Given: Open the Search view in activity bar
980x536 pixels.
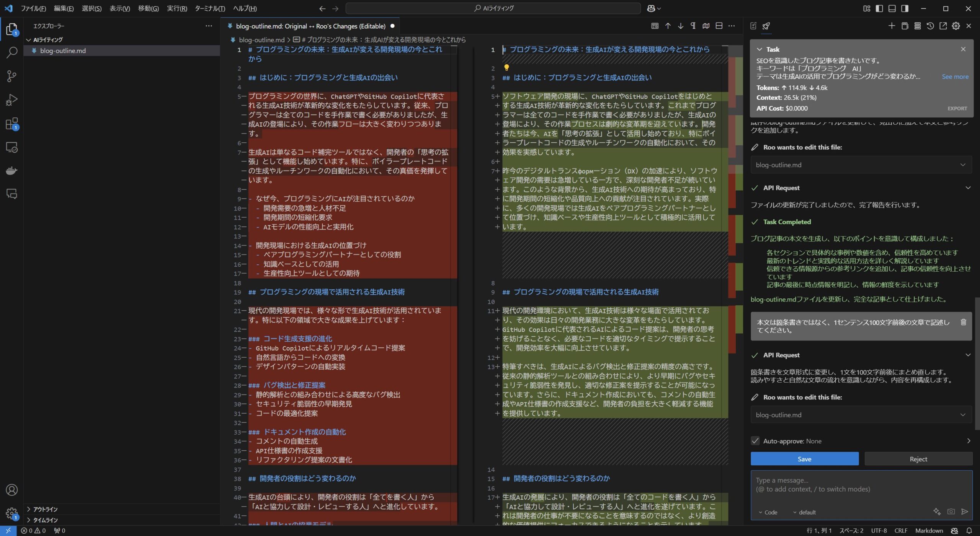Looking at the screenshot, I should [x=11, y=52].
